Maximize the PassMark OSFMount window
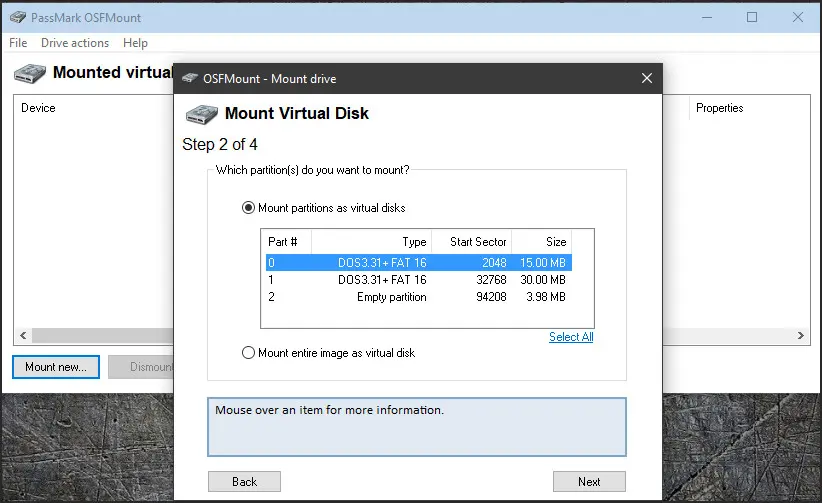 pos(752,17)
